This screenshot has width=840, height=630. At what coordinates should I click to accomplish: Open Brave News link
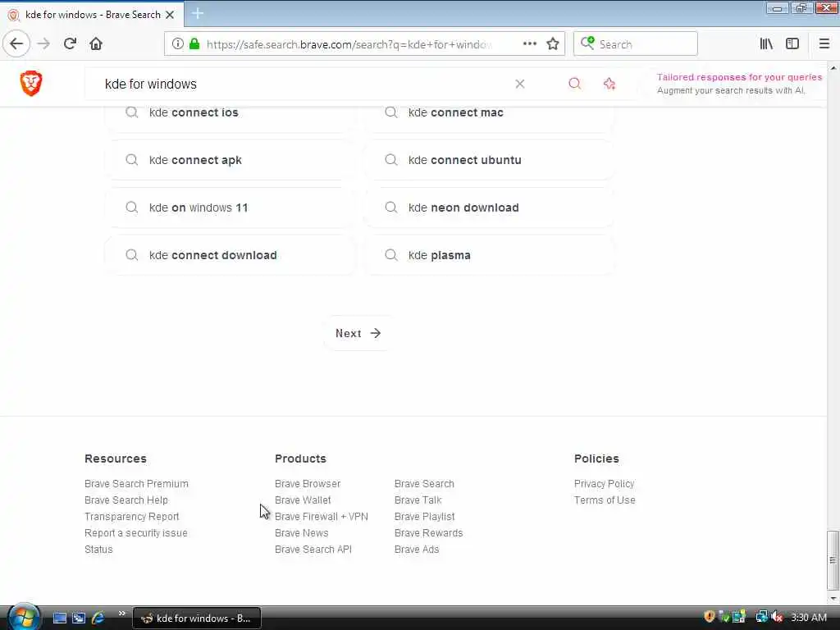pos(302,533)
